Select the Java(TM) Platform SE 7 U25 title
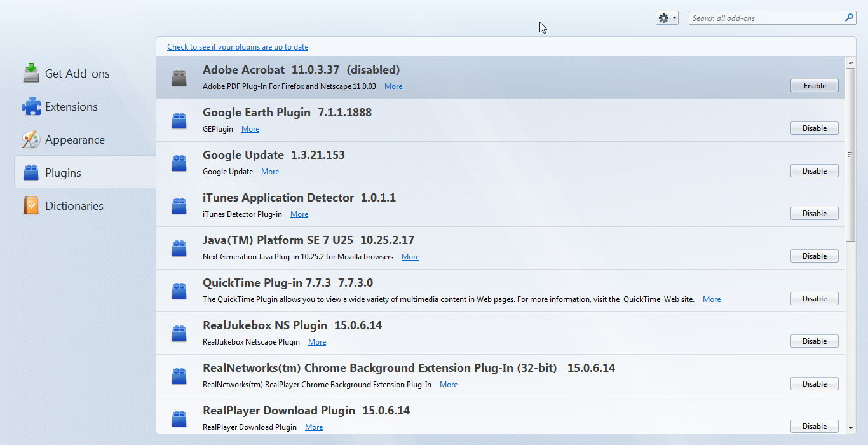 [308, 240]
